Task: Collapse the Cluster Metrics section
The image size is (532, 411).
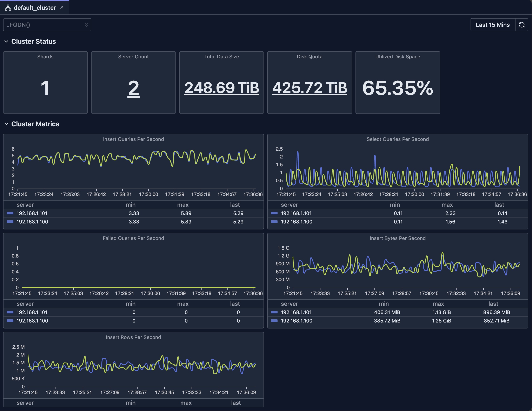Action: [x=6, y=124]
